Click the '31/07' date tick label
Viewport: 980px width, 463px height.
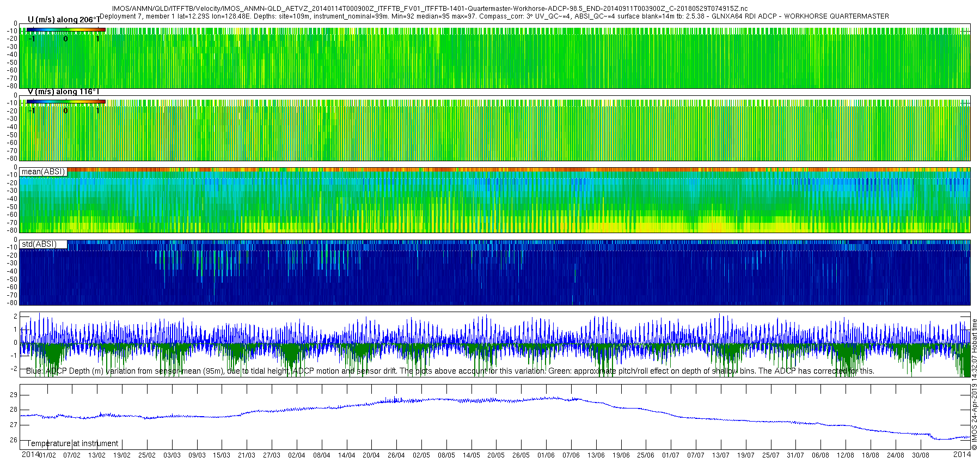(x=795, y=455)
